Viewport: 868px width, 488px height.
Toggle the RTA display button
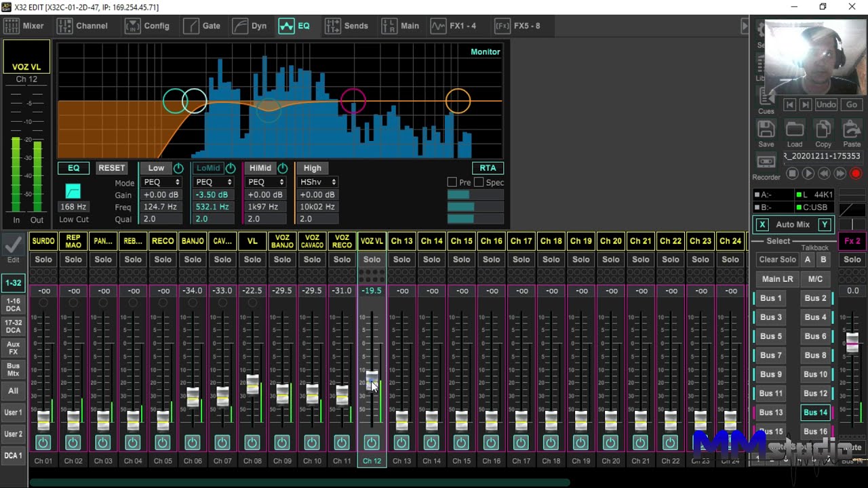click(x=488, y=168)
